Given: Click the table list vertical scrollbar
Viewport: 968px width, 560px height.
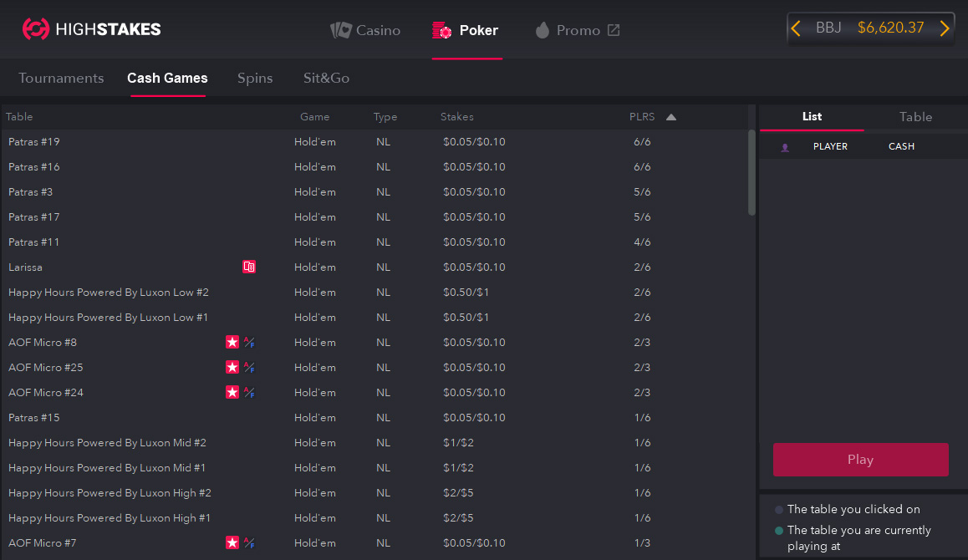Looking at the screenshot, I should (x=751, y=173).
